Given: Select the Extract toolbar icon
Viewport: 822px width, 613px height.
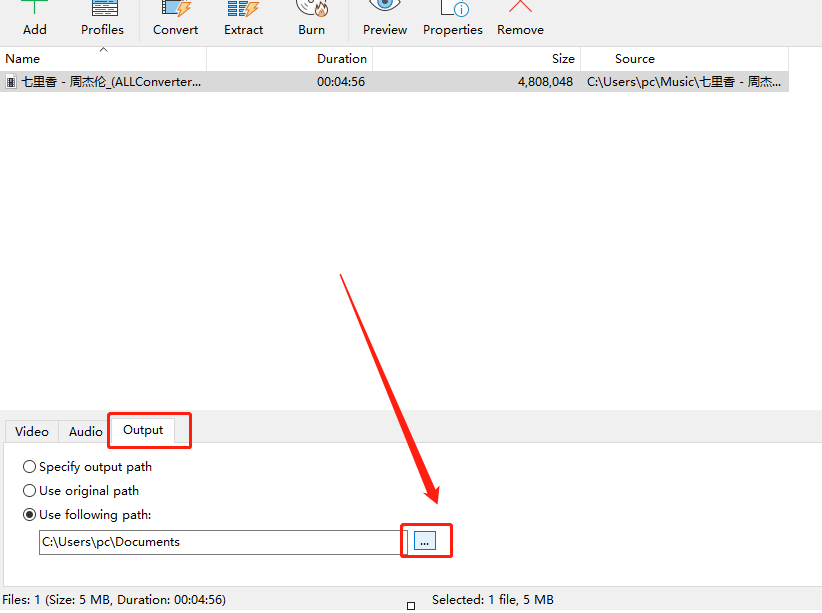Looking at the screenshot, I should (243, 19).
